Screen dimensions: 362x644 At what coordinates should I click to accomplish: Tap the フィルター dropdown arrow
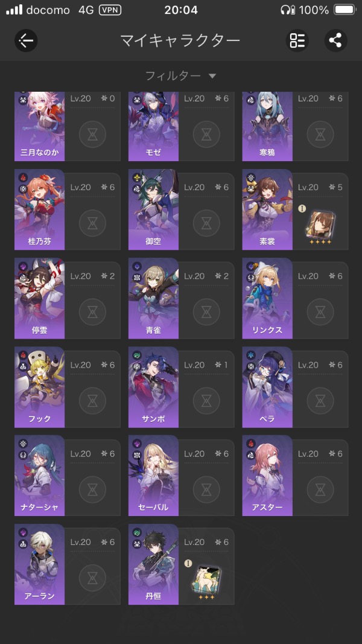pos(212,76)
